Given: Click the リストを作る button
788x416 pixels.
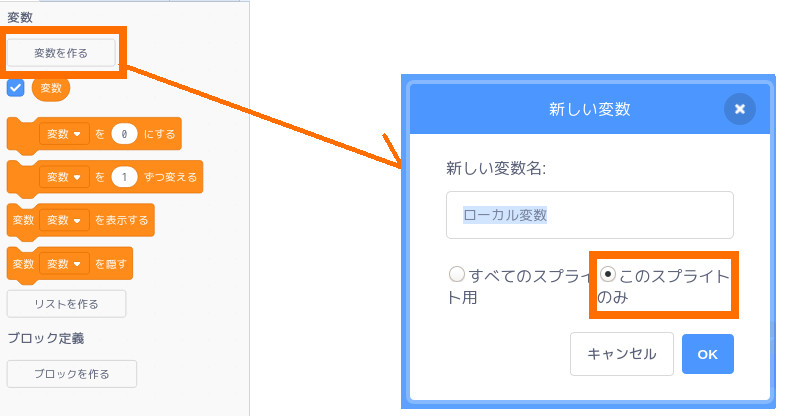Looking at the screenshot, I should click(66, 304).
